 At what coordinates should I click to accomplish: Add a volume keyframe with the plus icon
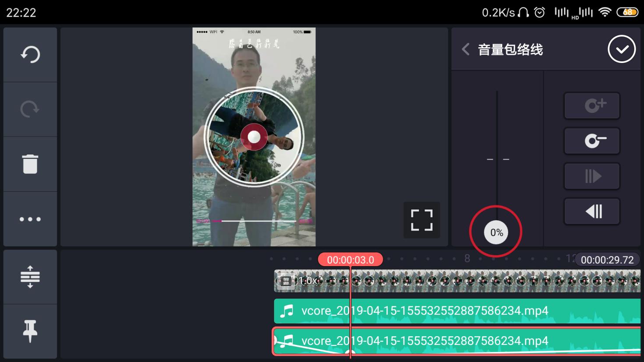(592, 105)
